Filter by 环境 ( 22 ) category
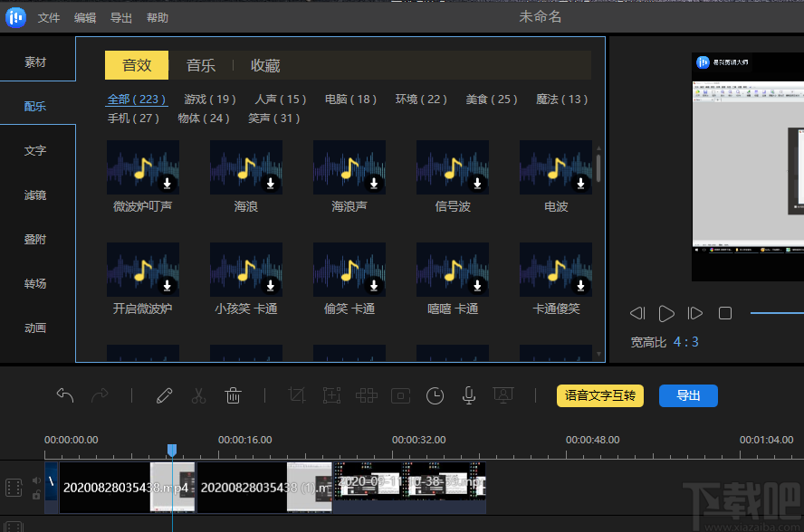Image resolution: width=804 pixels, height=532 pixels. (x=421, y=99)
